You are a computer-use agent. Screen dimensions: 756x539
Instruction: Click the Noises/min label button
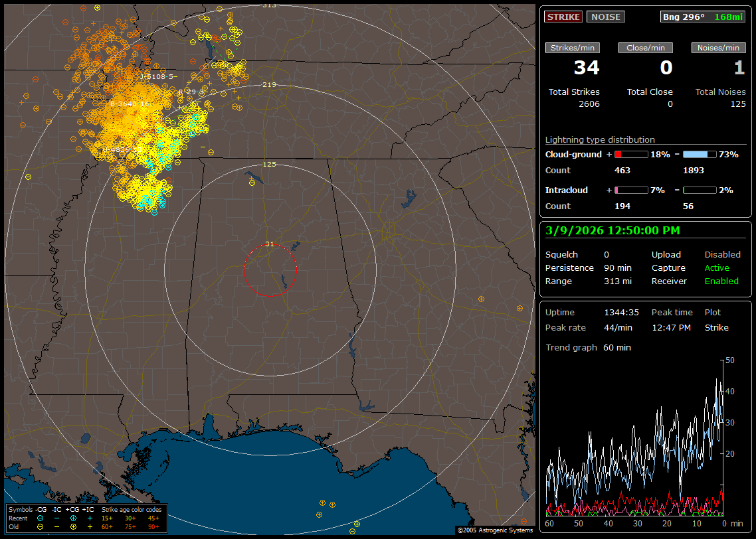[x=718, y=48]
